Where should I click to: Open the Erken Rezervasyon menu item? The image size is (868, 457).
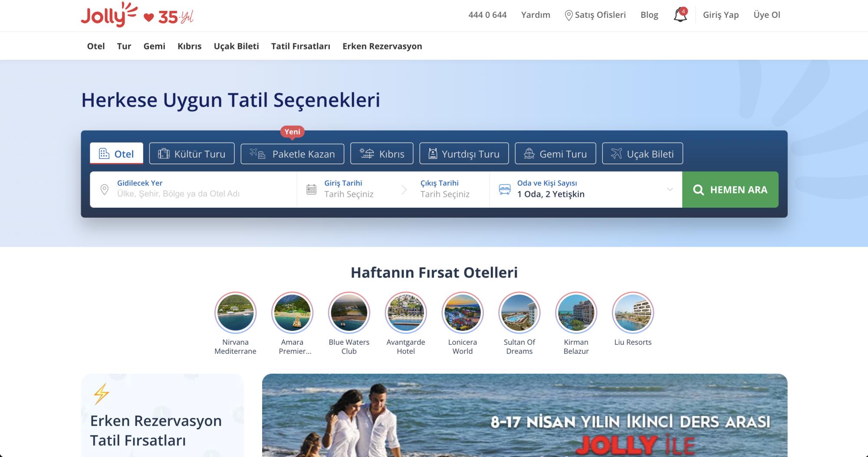coord(382,46)
